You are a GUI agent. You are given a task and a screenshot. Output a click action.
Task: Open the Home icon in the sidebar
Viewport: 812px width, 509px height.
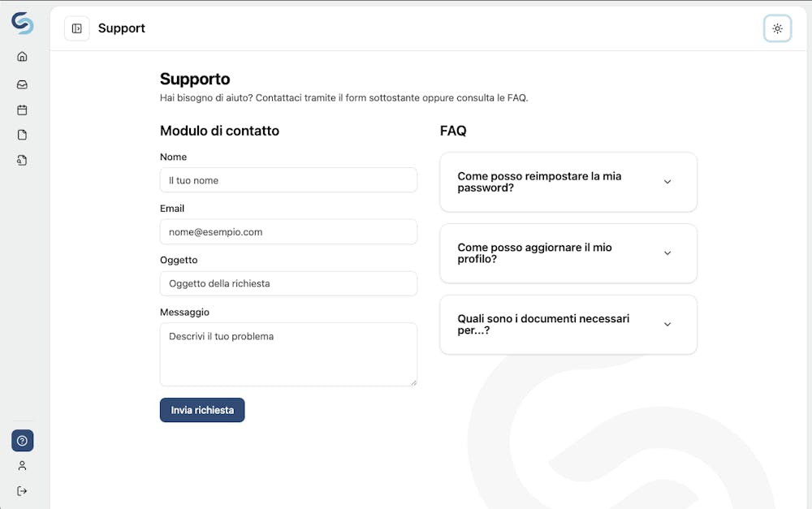[22, 56]
